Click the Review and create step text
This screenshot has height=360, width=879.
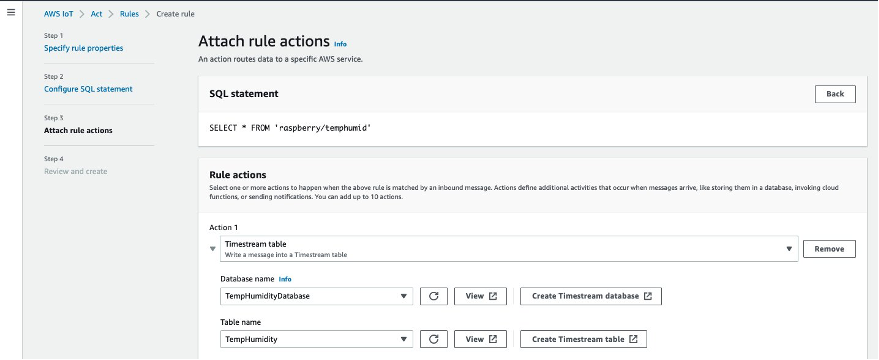[76, 172]
